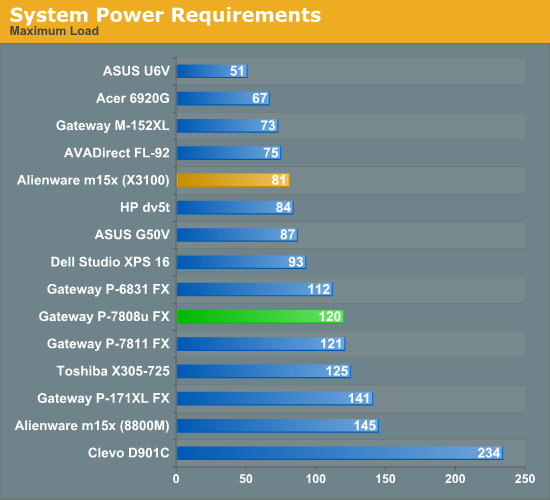The image size is (550, 500).
Task: Click the x-axis tick label 0
Action: (176, 479)
